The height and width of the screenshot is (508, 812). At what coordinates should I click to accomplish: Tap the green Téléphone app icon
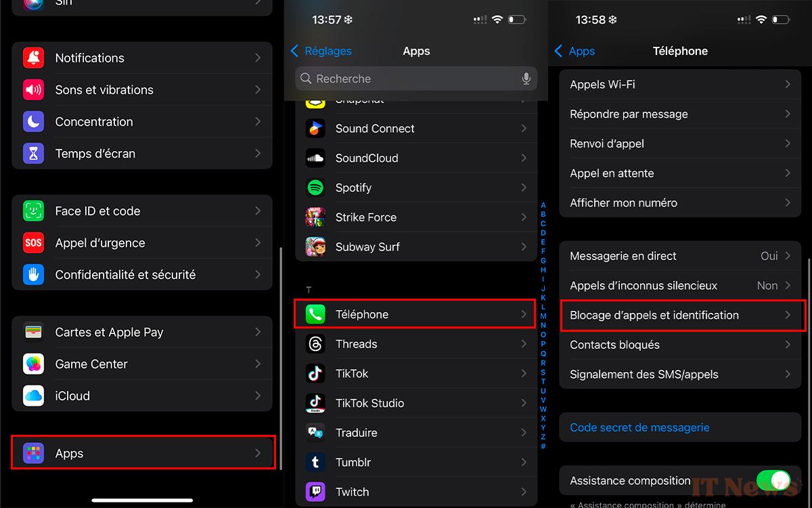pyautogui.click(x=315, y=314)
